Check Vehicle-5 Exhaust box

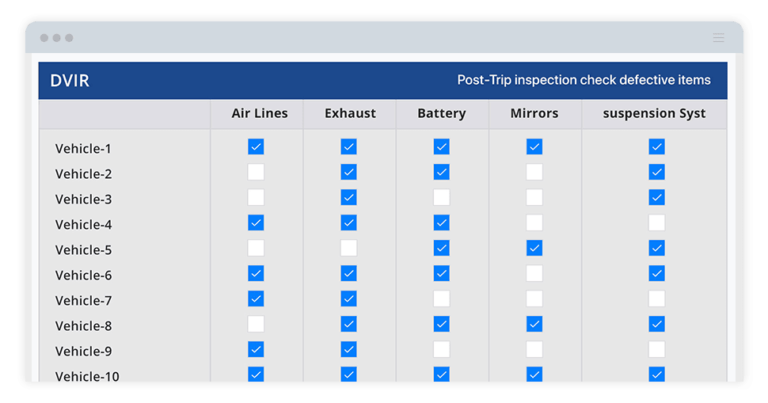pyautogui.click(x=349, y=248)
